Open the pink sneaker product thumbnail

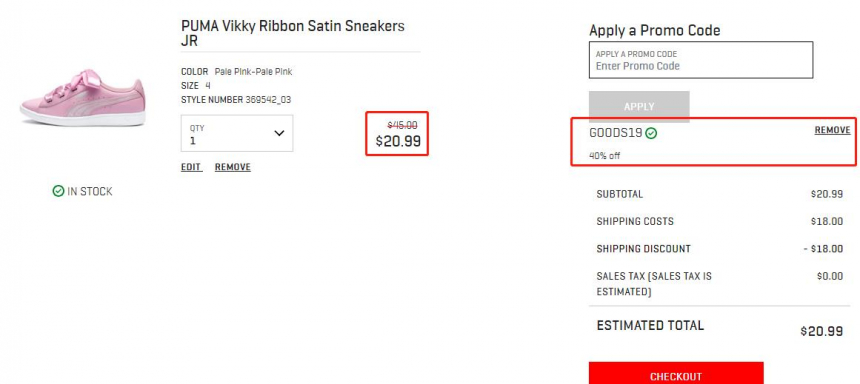pyautogui.click(x=83, y=98)
